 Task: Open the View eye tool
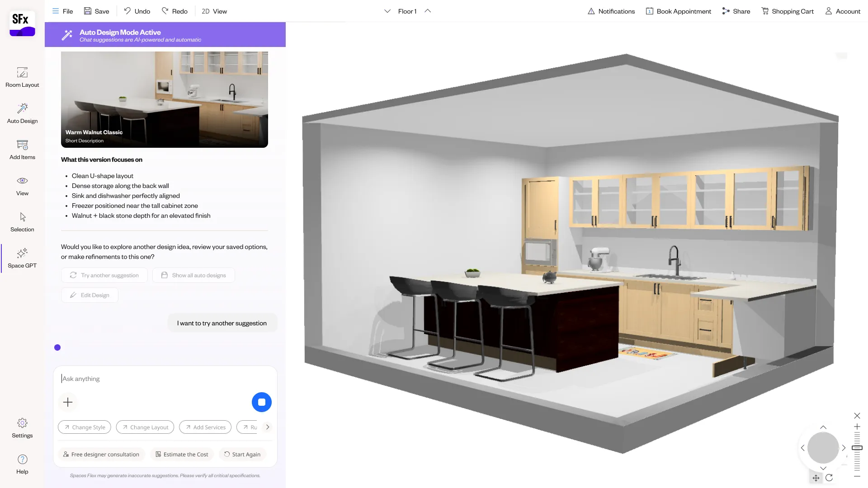[22, 186]
